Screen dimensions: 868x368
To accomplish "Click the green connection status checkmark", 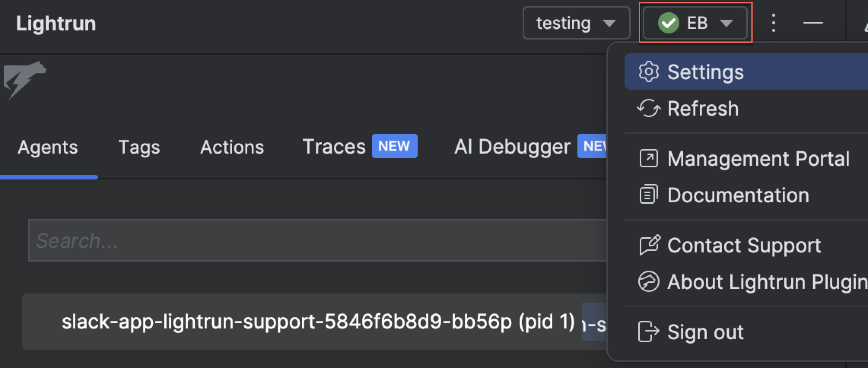I will [x=668, y=23].
